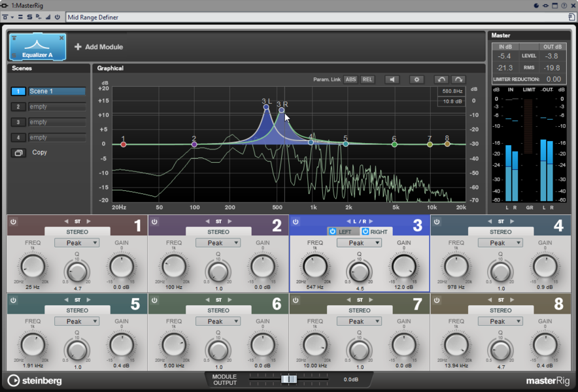The height and width of the screenshot is (392, 578).
Task: Click the Module Output slider handle
Action: pyautogui.click(x=288, y=379)
